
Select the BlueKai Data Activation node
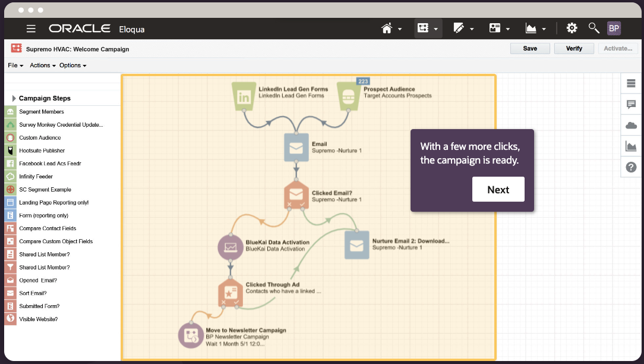point(231,247)
